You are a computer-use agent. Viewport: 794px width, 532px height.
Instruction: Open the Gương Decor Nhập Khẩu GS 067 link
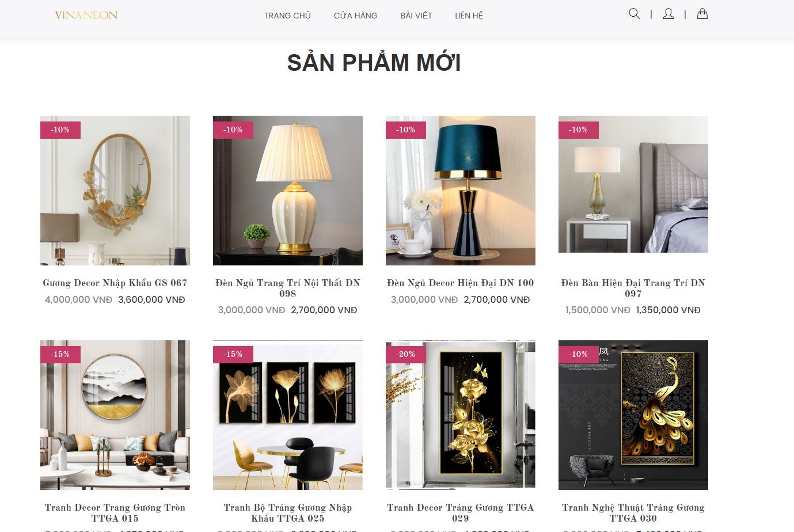coord(115,283)
